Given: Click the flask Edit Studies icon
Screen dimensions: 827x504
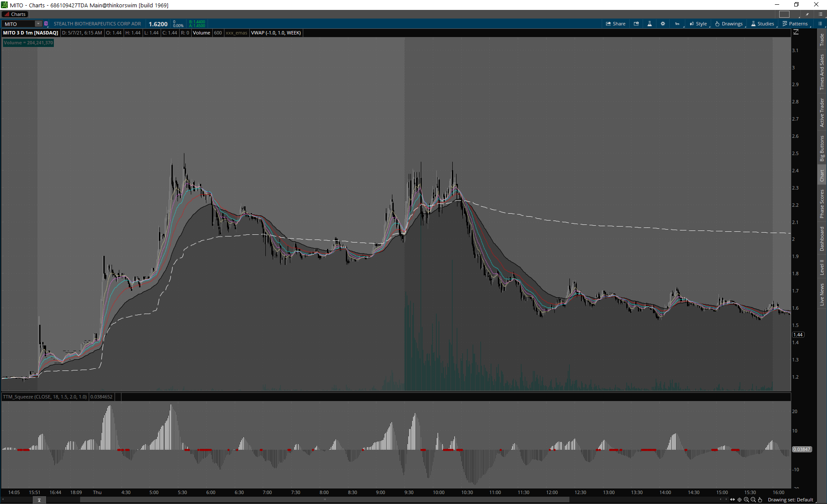Looking at the screenshot, I should click(650, 24).
